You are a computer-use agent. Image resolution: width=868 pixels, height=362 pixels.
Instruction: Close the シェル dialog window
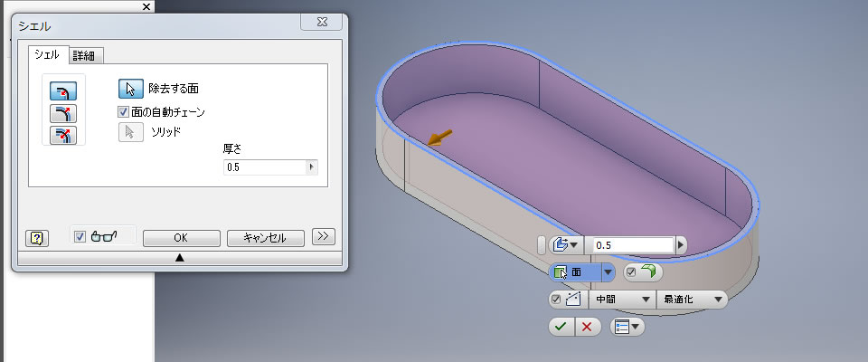(323, 23)
